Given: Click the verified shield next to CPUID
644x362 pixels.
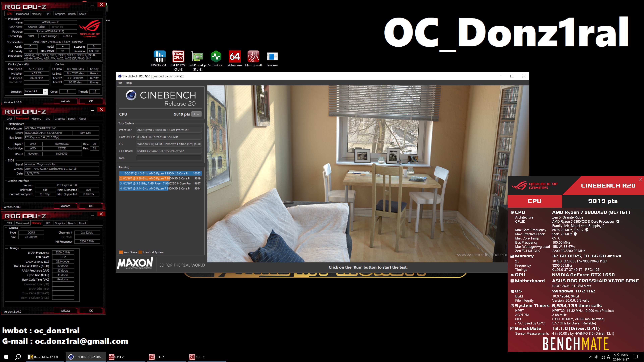Looking at the screenshot, I should [x=618, y=221].
